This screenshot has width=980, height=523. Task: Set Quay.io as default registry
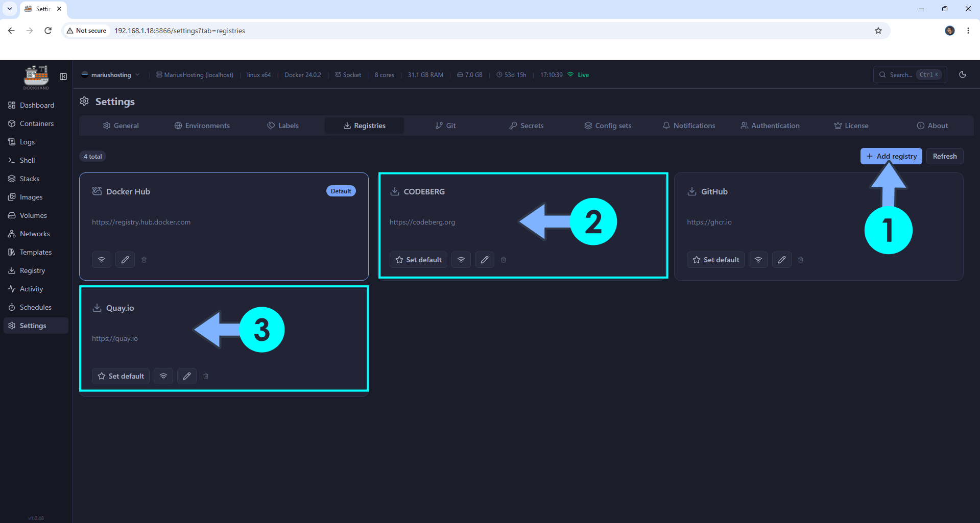click(121, 376)
